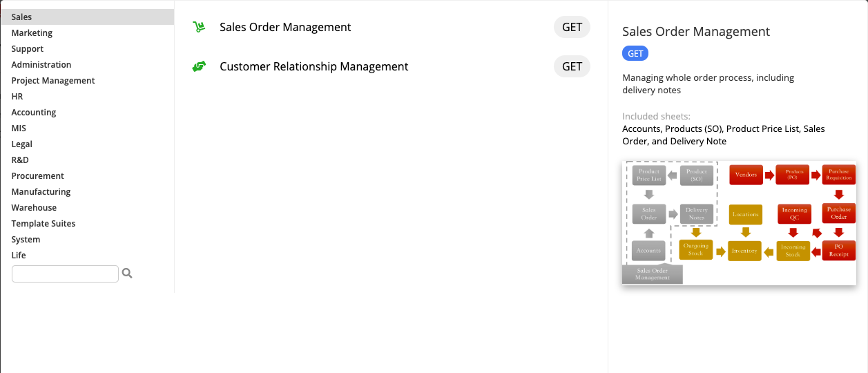This screenshot has height=373, width=868.
Task: Click the GET button for Customer Relationship Management
Action: click(572, 67)
